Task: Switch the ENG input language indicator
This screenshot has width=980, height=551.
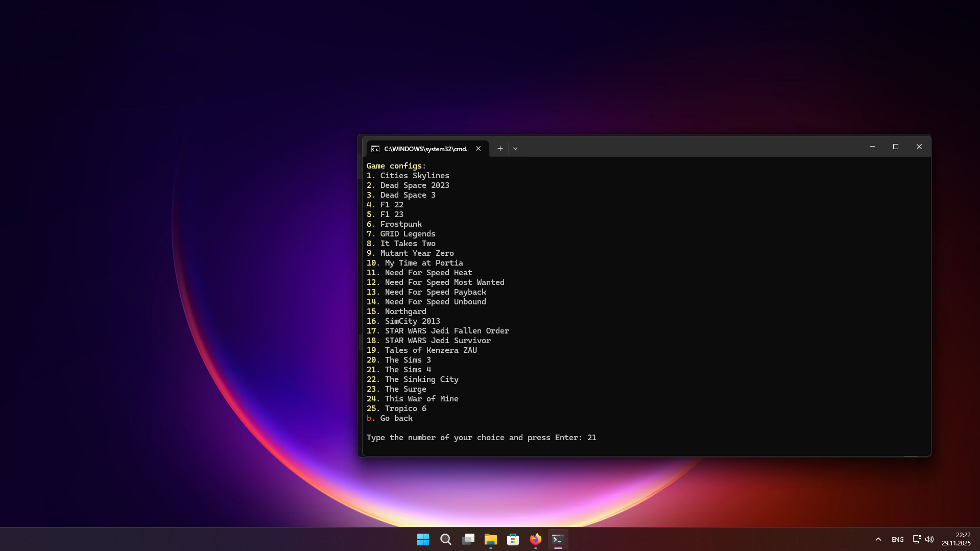Action: [897, 539]
